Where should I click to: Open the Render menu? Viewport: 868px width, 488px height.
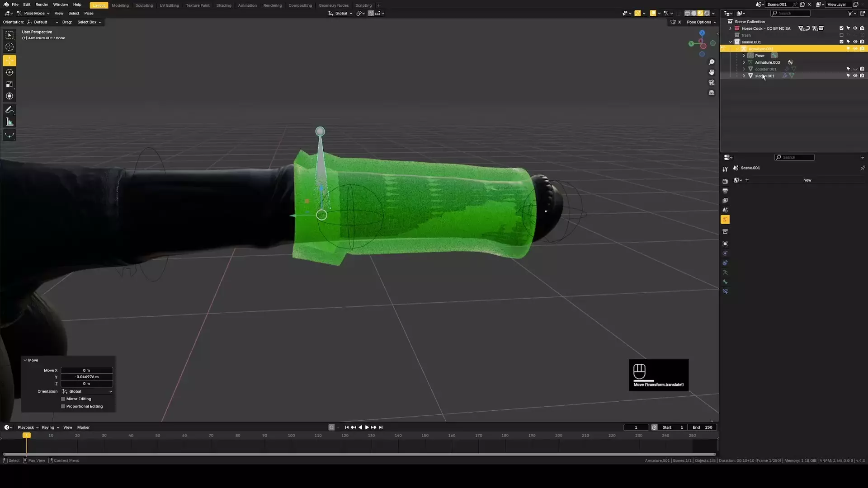[x=42, y=5]
